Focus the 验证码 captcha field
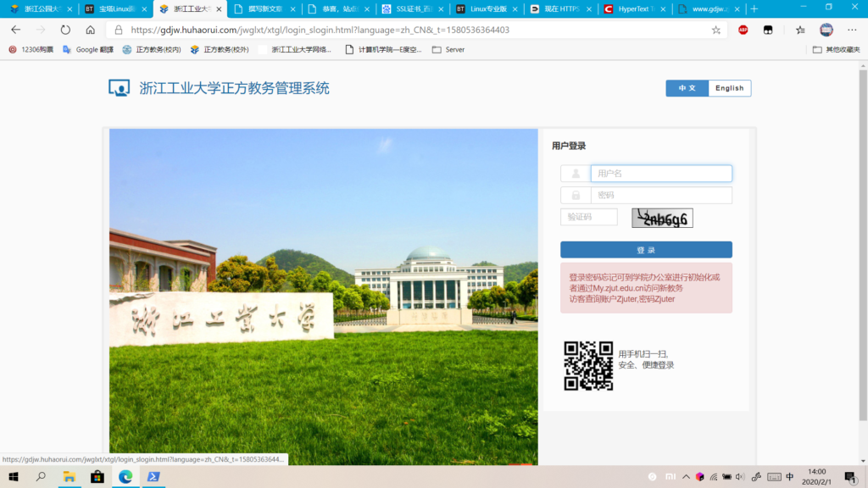 [x=588, y=217]
